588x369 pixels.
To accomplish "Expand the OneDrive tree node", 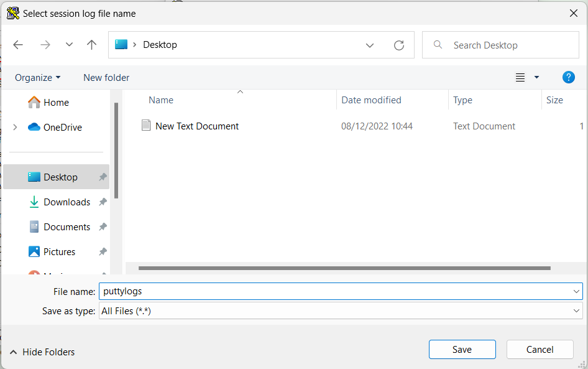I will pos(15,128).
